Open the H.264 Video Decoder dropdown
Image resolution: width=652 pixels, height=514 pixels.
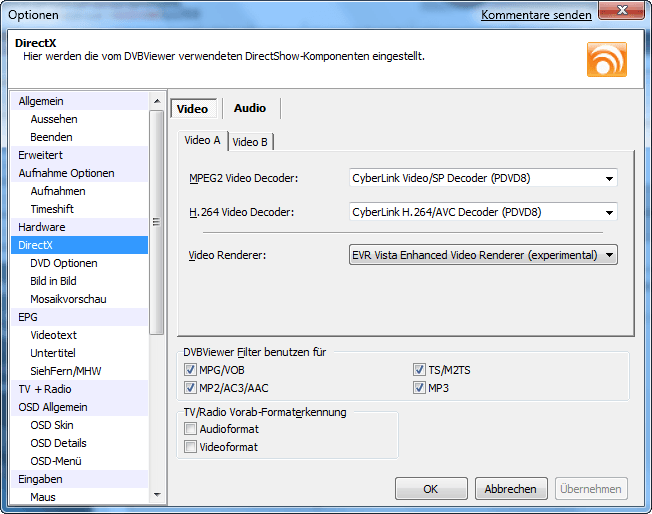pyautogui.click(x=483, y=213)
